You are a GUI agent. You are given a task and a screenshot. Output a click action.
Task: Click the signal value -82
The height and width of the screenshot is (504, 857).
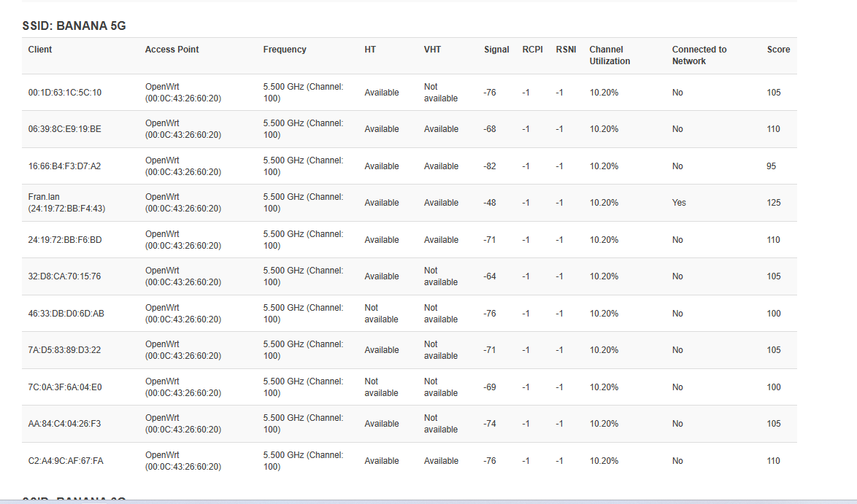[x=489, y=166]
